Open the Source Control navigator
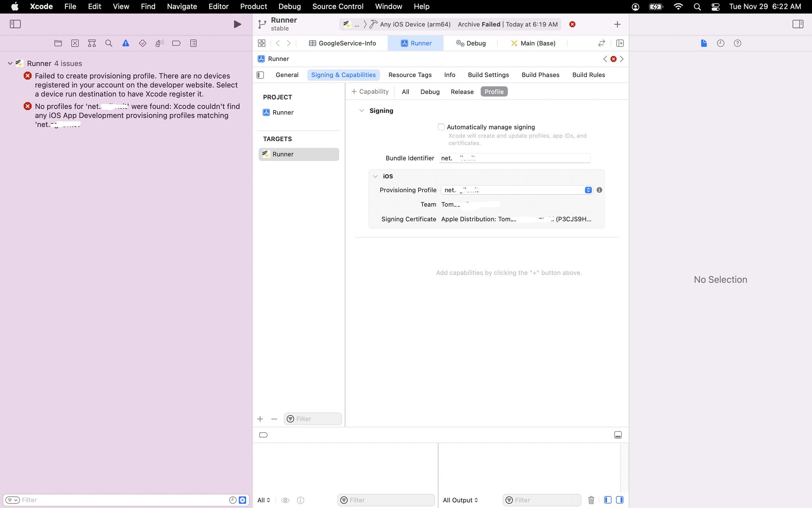 tap(75, 43)
